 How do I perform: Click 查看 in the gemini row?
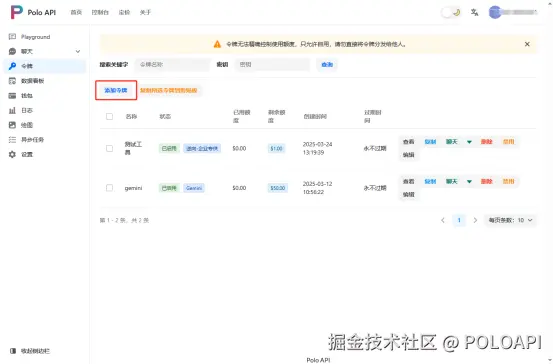[408, 181]
